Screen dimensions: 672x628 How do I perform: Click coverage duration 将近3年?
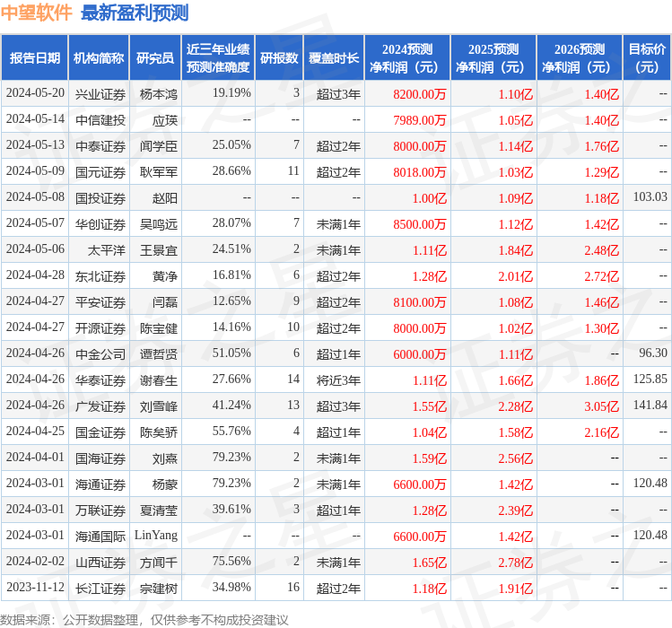pyautogui.click(x=338, y=380)
